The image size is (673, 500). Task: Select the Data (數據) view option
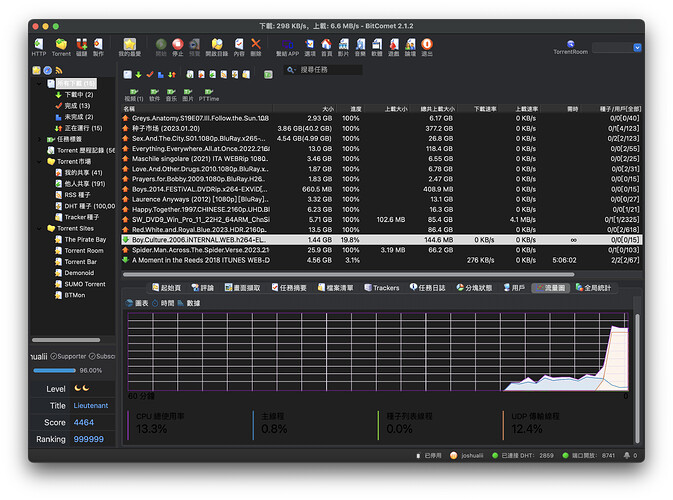click(x=189, y=303)
